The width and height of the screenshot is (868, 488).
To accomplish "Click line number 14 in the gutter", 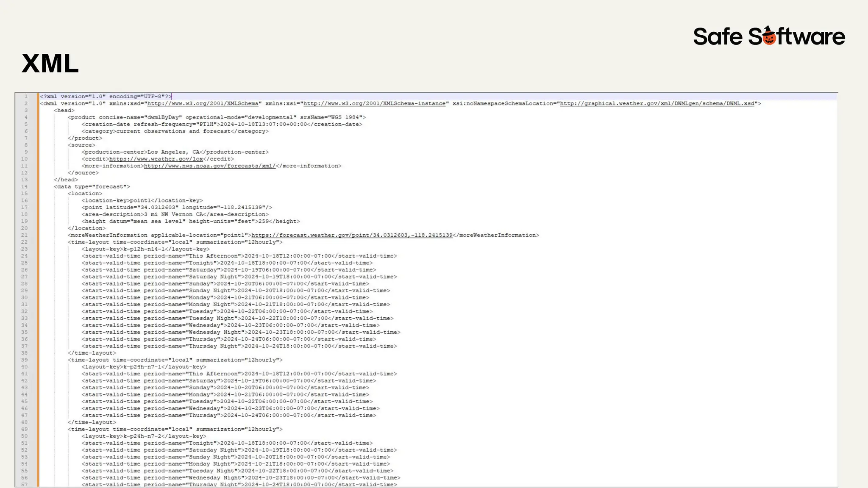I will pyautogui.click(x=25, y=187).
